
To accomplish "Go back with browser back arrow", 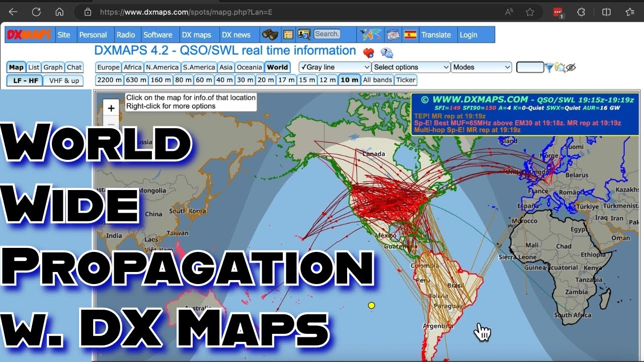I will [x=13, y=12].
